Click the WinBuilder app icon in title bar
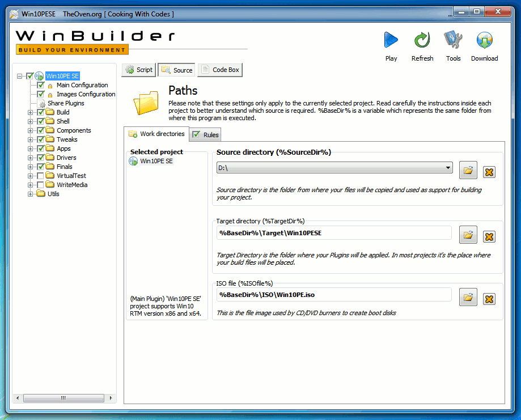The width and height of the screenshot is (521, 420). point(14,14)
